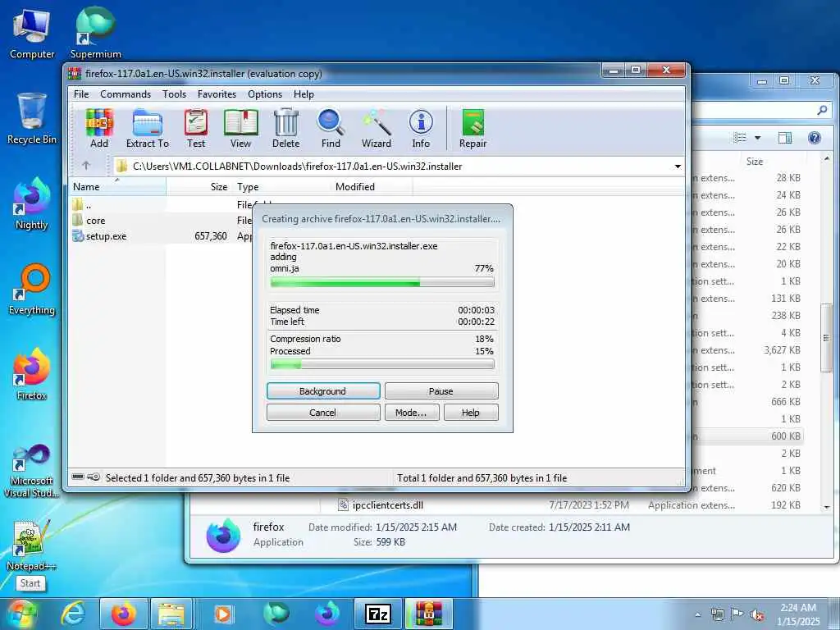This screenshot has width=840, height=630.
Task: Click the Find magnifier icon
Action: point(331,129)
